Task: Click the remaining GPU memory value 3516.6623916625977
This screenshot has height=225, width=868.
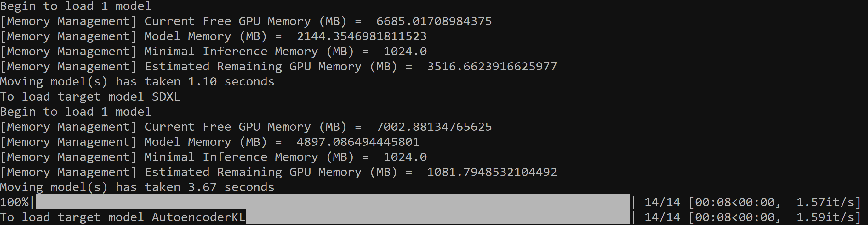Action: click(492, 67)
